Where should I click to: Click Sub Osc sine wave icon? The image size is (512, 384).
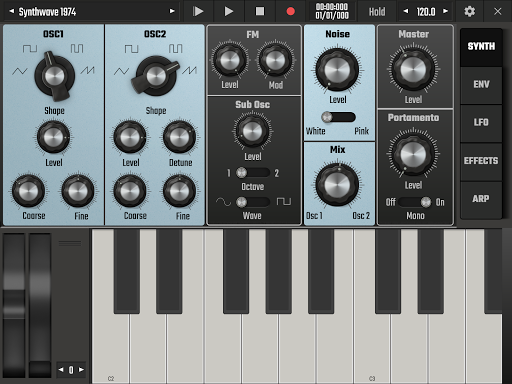pos(223,202)
